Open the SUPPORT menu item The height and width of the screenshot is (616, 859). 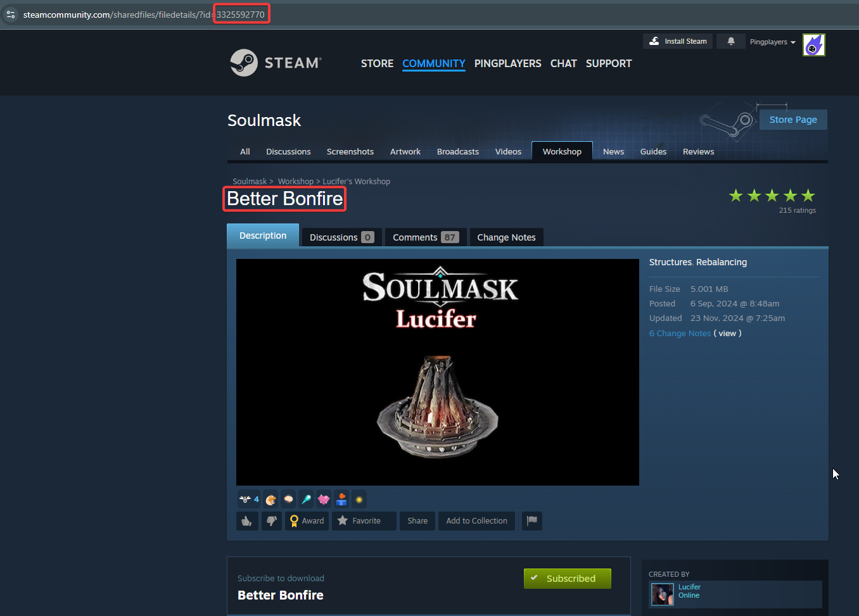click(x=609, y=63)
